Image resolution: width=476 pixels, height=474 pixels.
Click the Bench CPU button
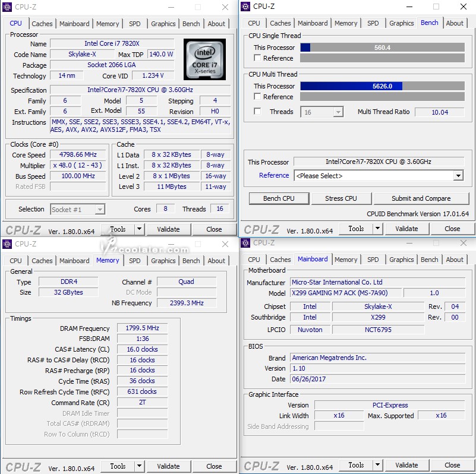tap(279, 198)
